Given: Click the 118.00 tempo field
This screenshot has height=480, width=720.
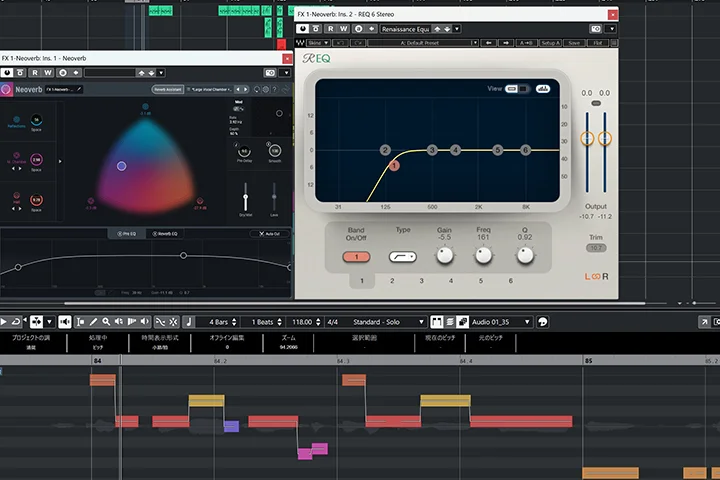Looking at the screenshot, I should point(303,322).
